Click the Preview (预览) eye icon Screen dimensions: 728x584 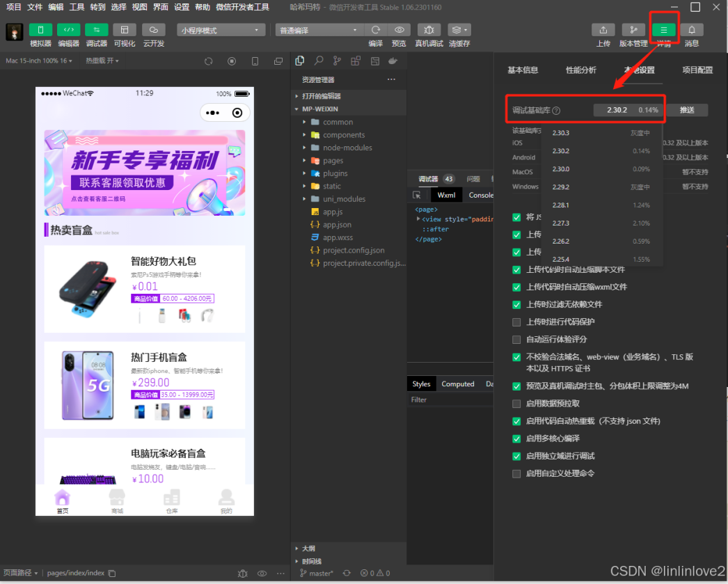(399, 30)
